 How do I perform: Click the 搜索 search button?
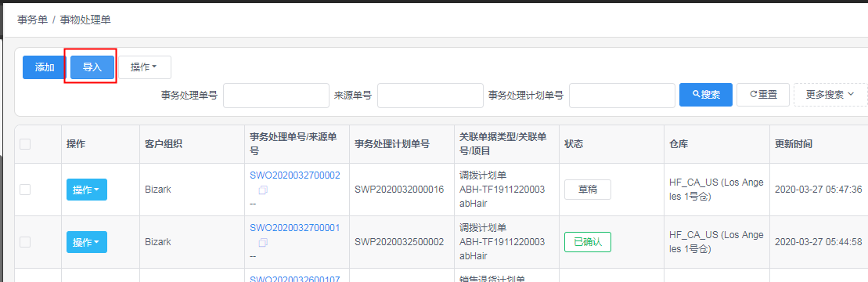pos(706,95)
